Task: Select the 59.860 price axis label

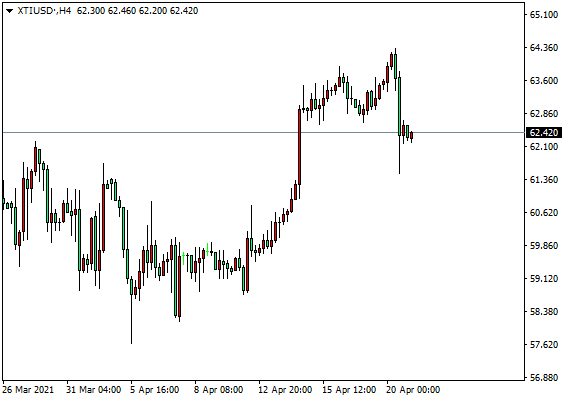Action: (x=544, y=245)
